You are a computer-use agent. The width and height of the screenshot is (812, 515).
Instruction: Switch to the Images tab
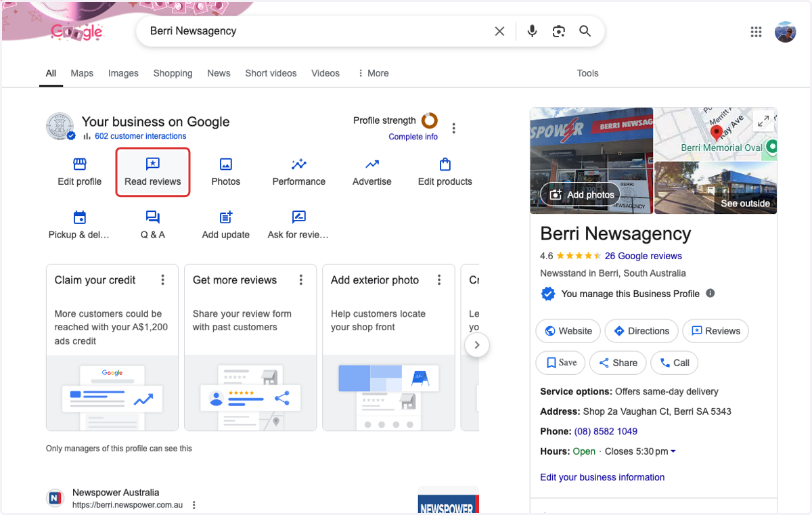[123, 73]
